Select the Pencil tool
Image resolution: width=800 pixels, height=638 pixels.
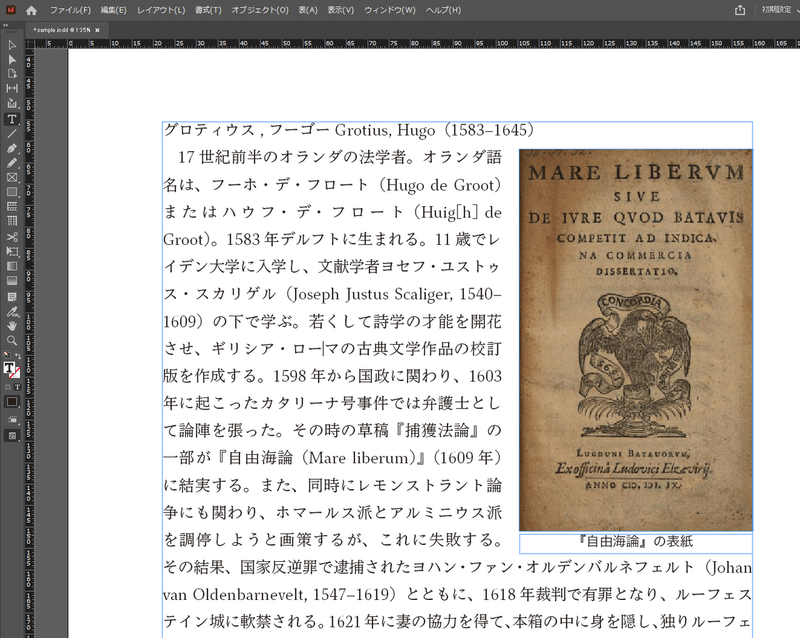[x=12, y=163]
